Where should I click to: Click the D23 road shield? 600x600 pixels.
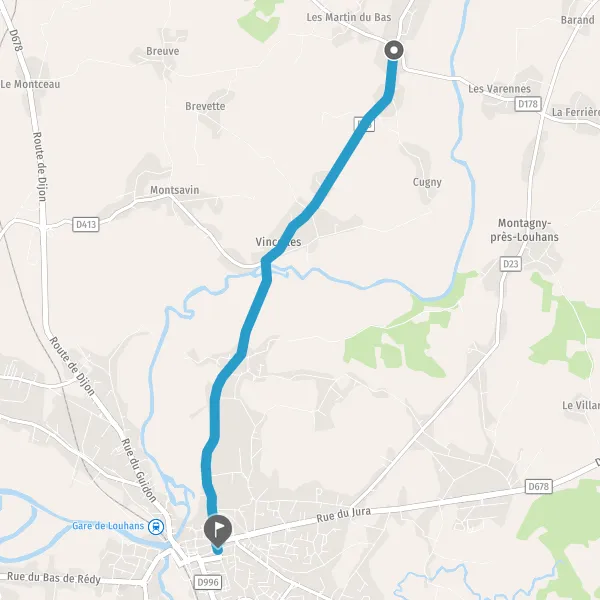511,264
